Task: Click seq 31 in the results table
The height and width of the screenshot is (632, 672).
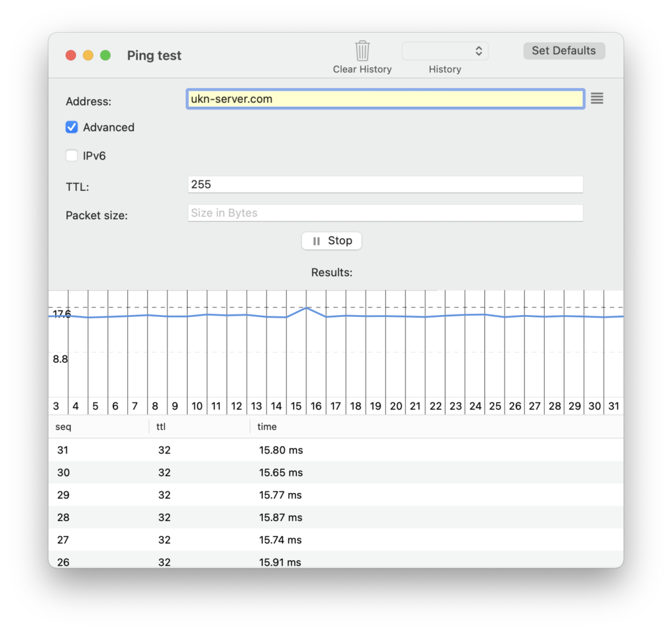Action: coord(62,450)
